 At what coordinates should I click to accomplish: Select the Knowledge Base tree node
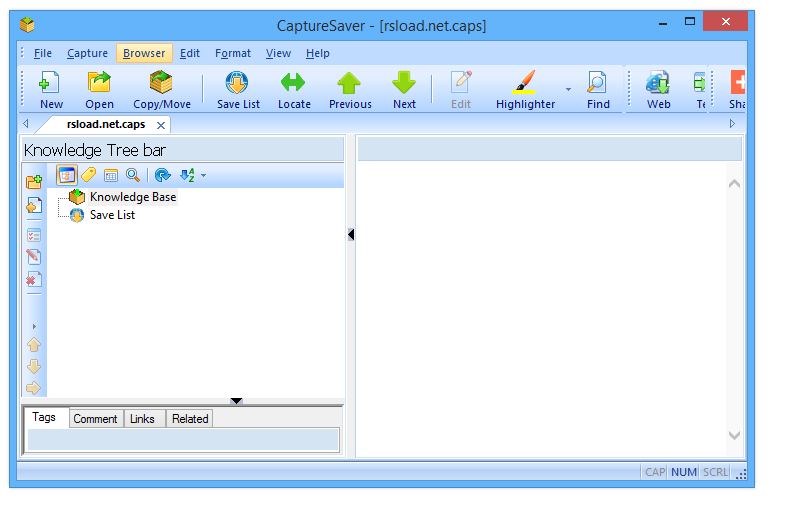[x=133, y=197]
